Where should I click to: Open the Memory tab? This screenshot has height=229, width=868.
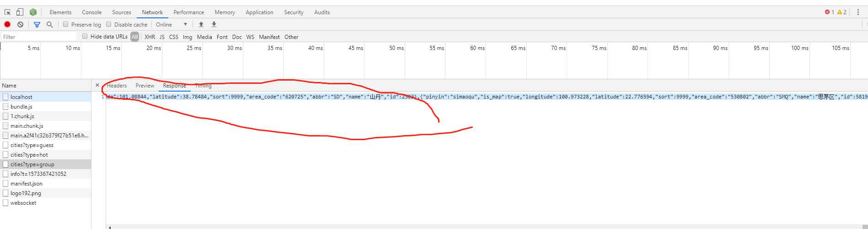225,12
